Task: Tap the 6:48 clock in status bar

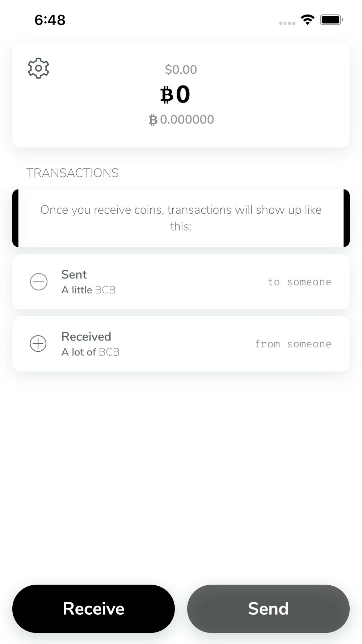Action: pyautogui.click(x=50, y=20)
